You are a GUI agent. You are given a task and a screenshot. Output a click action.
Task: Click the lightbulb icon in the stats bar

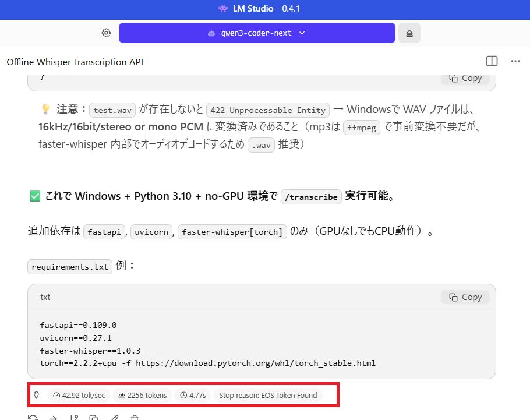(36, 395)
